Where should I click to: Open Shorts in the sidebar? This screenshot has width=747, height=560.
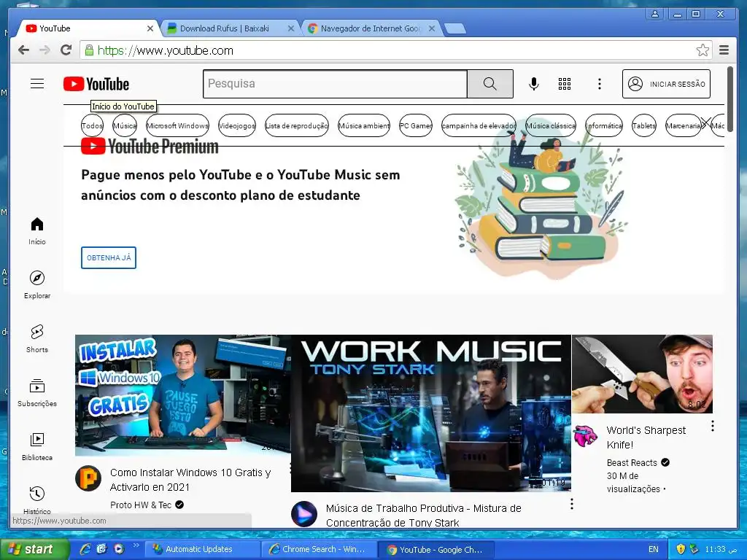[37, 338]
